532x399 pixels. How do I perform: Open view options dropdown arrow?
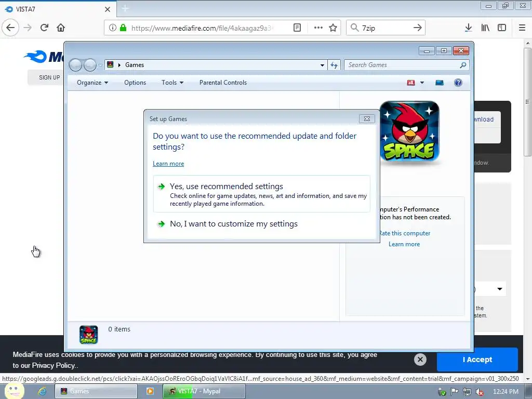(x=422, y=83)
